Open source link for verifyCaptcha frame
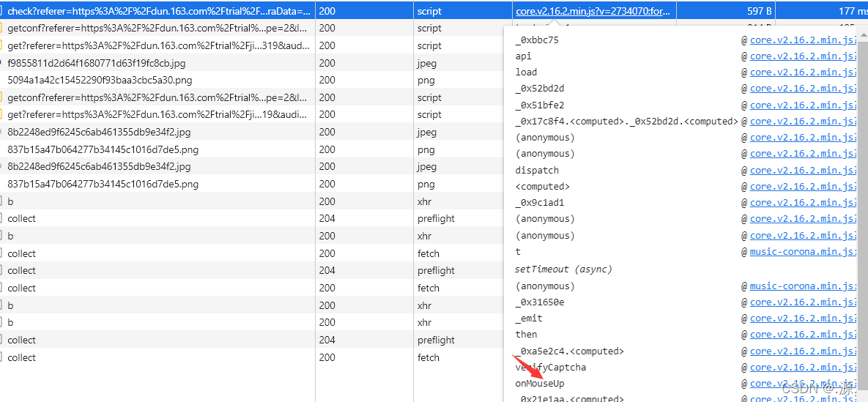Viewport: 868px width, 402px height. tap(803, 367)
